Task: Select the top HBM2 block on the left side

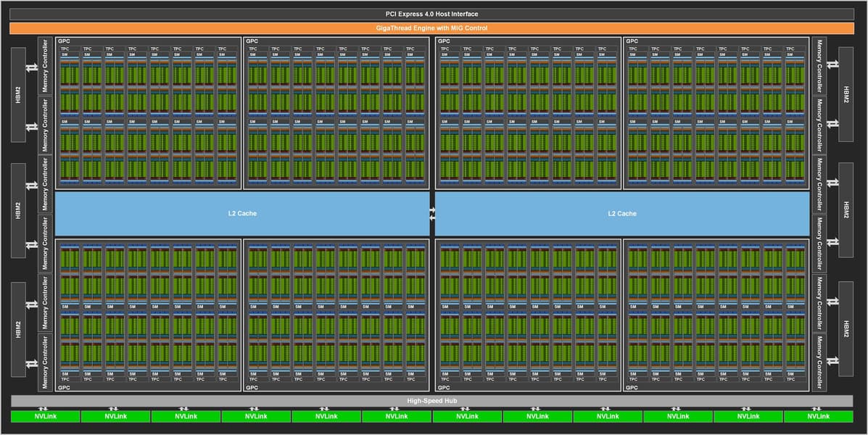Action: (18, 95)
